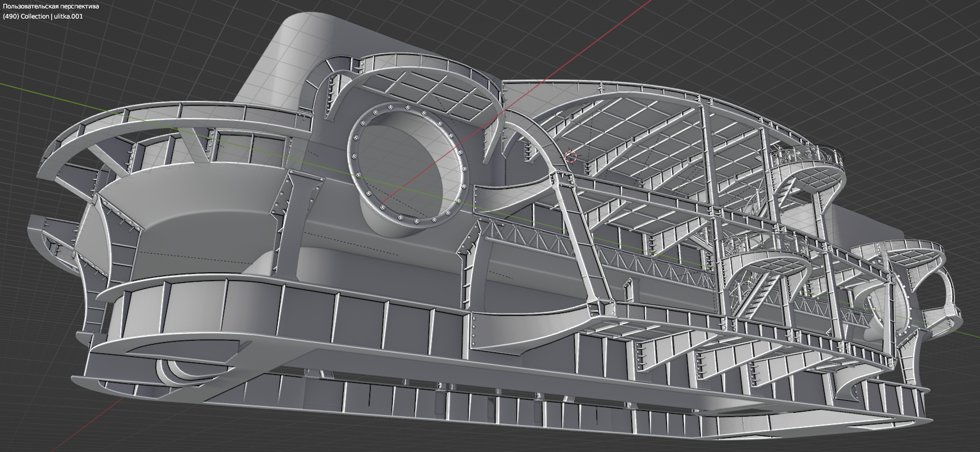Click the green Y axis line at left edge
This screenshot has height=452, width=980.
click(34, 90)
